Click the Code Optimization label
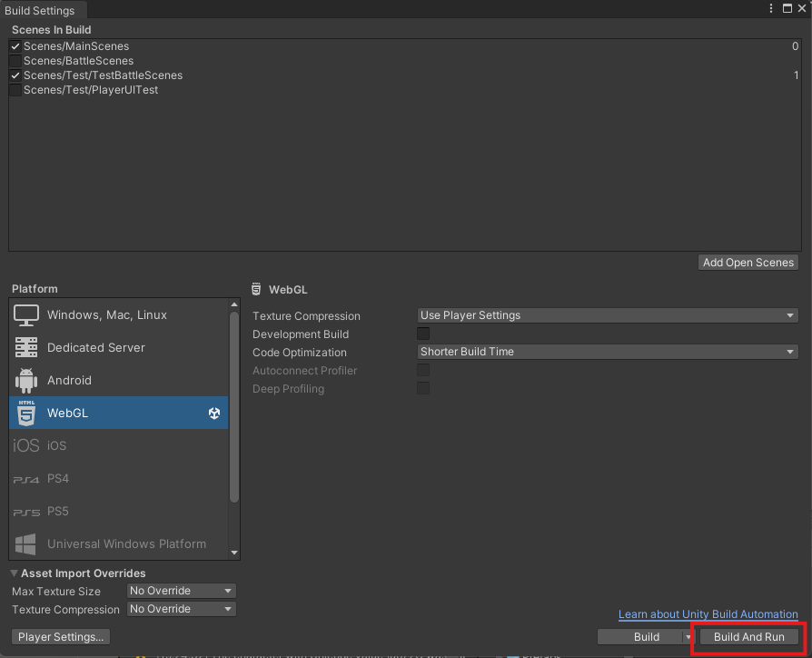 (x=300, y=353)
